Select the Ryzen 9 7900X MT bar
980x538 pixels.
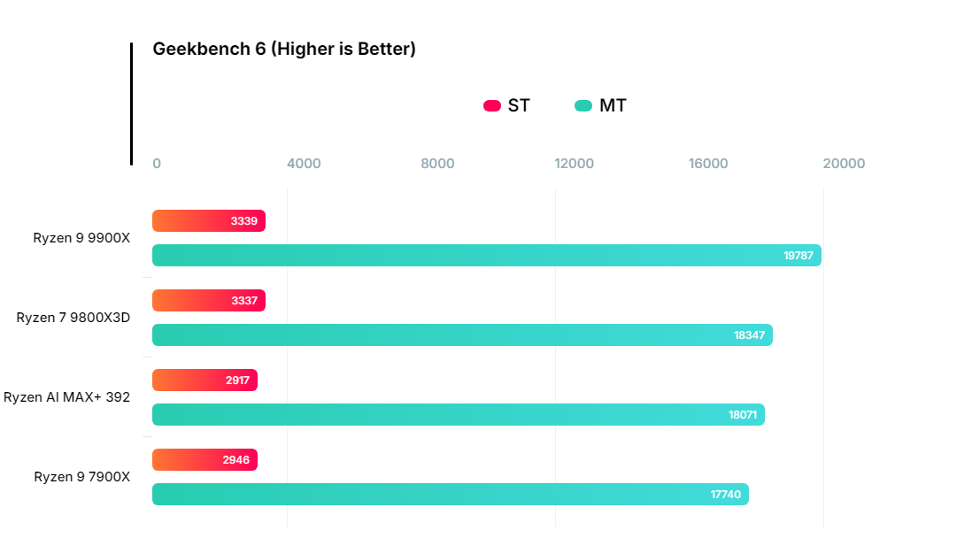click(x=450, y=495)
